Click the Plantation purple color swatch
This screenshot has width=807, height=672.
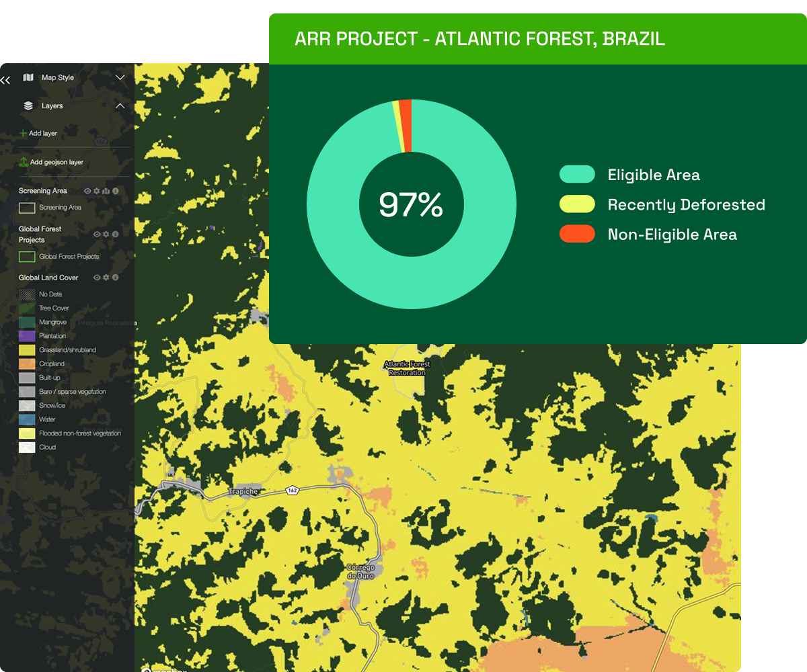27,336
